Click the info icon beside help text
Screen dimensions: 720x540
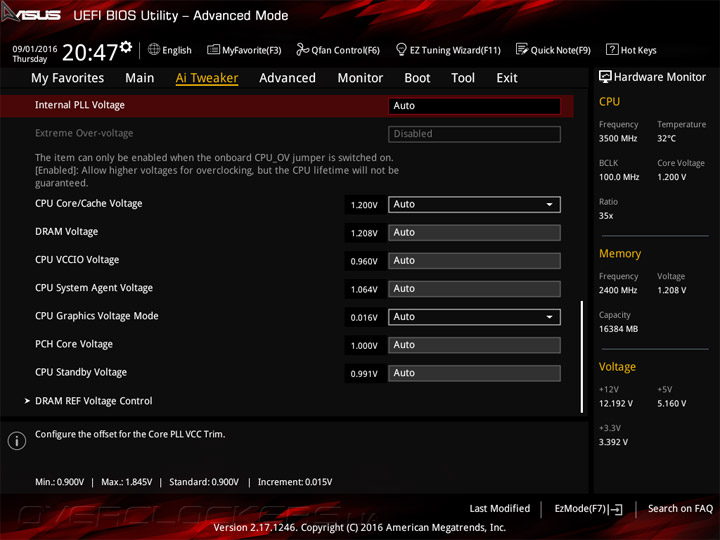pos(17,440)
